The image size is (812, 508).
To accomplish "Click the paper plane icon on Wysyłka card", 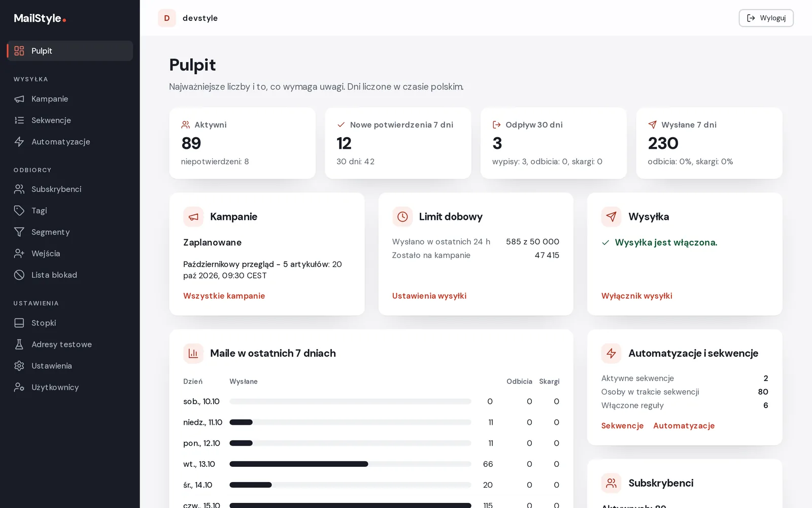I will (x=612, y=217).
